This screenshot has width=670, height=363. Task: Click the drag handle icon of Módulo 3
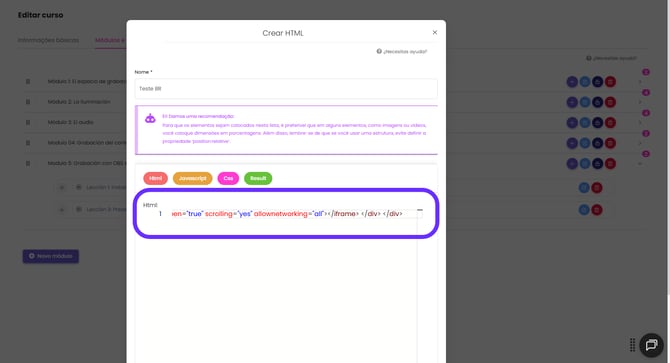tap(28, 123)
